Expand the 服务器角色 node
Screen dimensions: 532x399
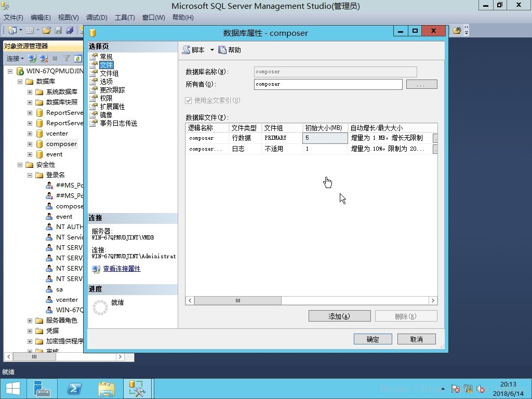coord(30,321)
